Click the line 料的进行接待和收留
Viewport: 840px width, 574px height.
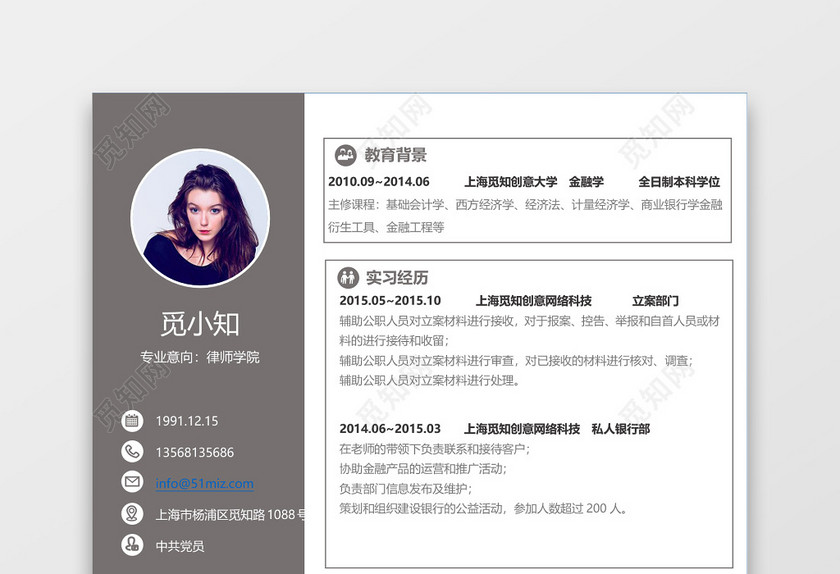coord(394,341)
